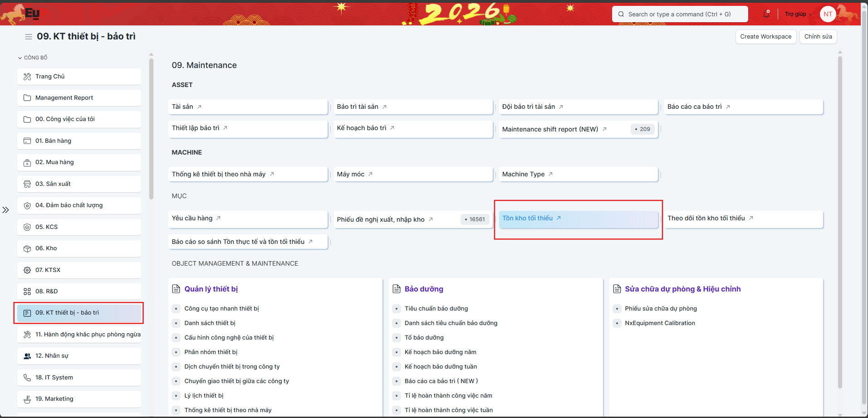Click the NT user avatar
Image resolution: width=868 pixels, height=418 pixels.
[x=828, y=14]
